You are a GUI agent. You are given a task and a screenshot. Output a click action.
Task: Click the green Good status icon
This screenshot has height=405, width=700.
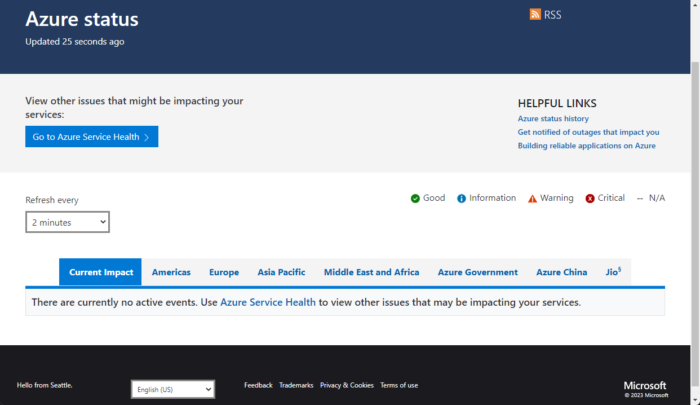415,198
